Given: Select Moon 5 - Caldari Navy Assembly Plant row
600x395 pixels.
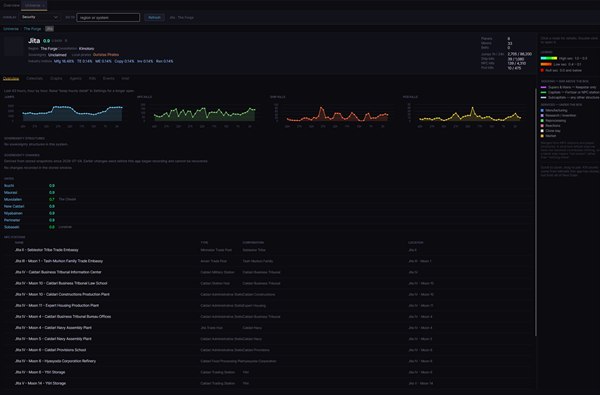Looking at the screenshot, I should (x=268, y=339).
